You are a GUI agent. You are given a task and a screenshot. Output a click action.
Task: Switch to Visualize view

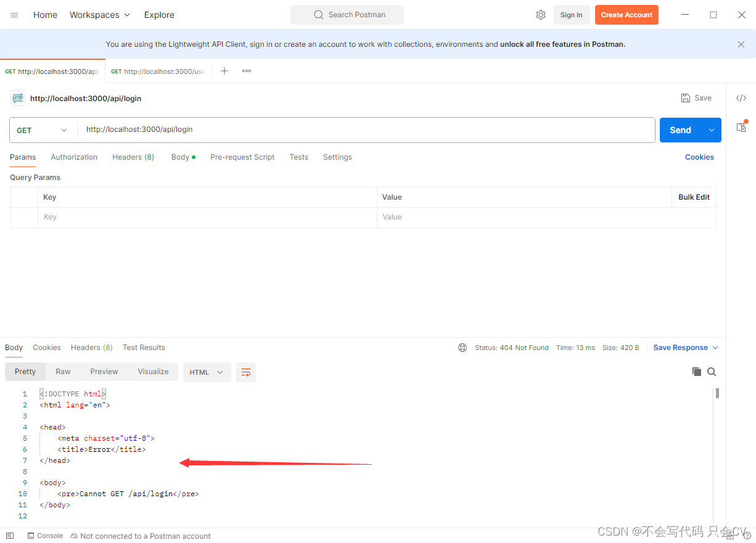[x=153, y=372]
